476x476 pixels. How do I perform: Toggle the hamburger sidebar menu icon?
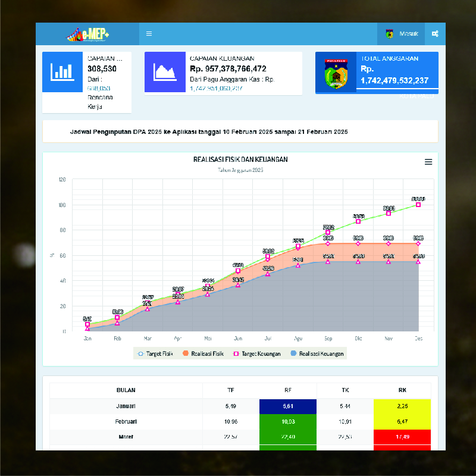[x=149, y=34]
